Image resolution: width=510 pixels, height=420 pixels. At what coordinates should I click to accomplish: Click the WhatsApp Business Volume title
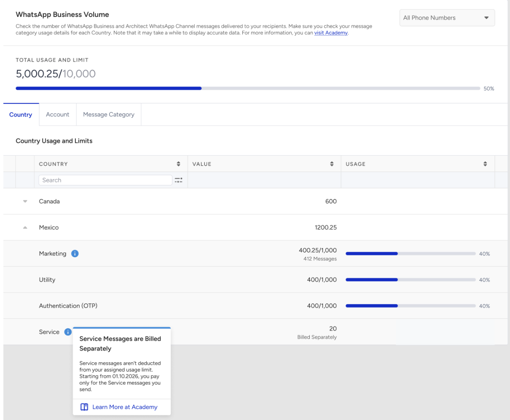[x=62, y=14]
